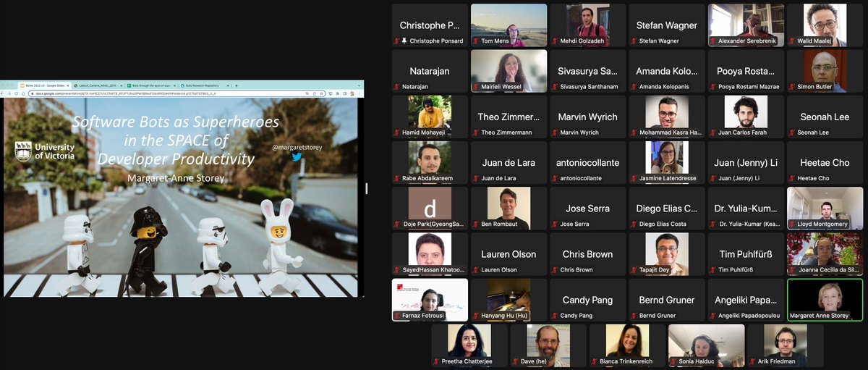Image resolution: width=868 pixels, height=370 pixels.
Task: Click the large name Juan (Jenny) Li
Action: (x=746, y=163)
